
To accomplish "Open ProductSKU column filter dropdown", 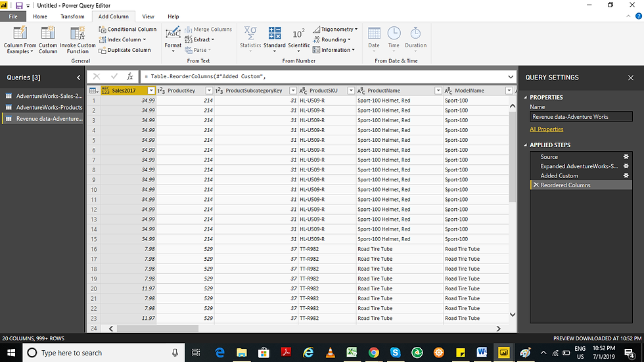I will (351, 90).
